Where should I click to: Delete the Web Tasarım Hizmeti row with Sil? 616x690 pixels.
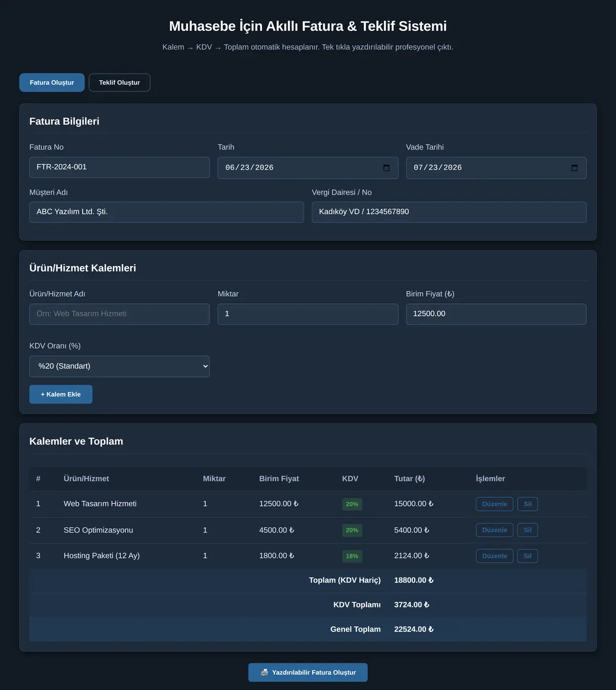click(x=527, y=504)
